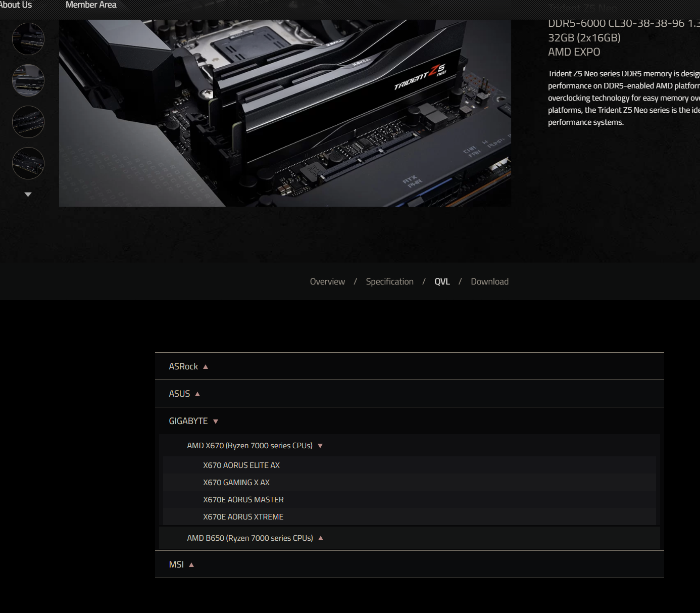Switch to the Download tab

[489, 281]
